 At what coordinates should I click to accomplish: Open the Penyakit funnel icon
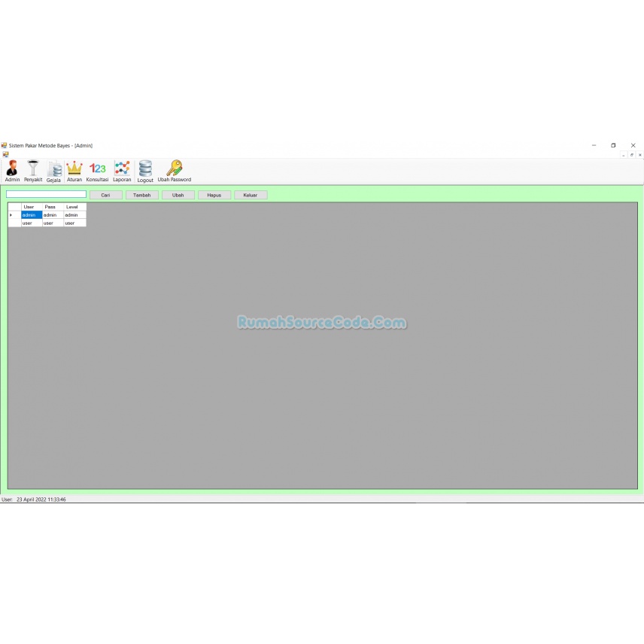coord(33,171)
